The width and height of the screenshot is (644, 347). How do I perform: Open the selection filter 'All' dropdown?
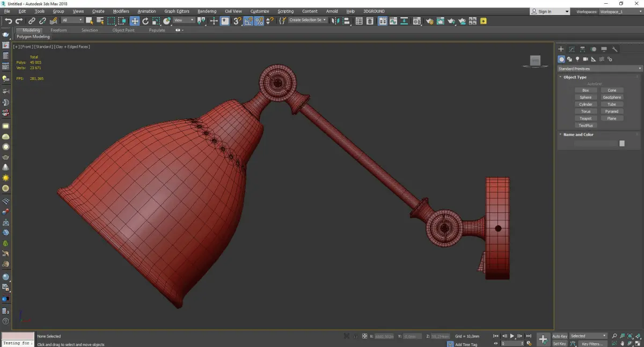click(x=72, y=20)
